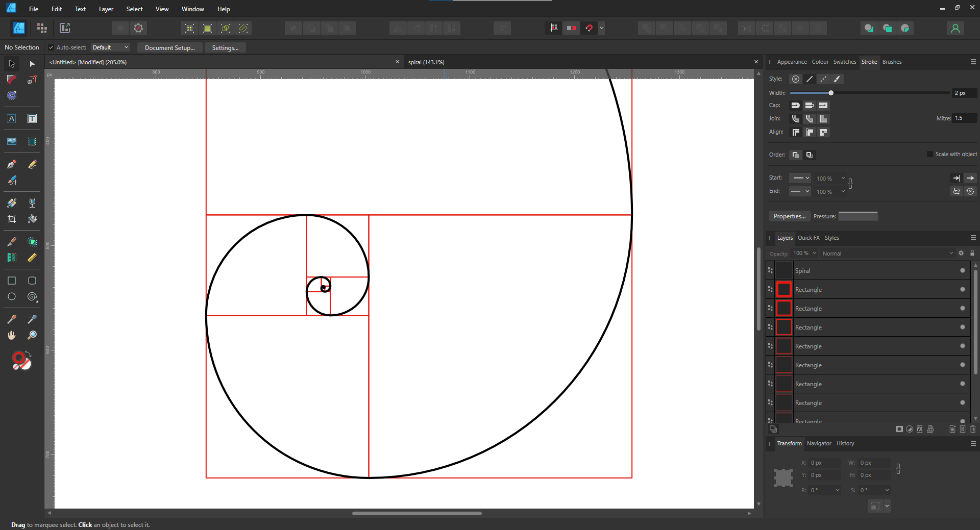Select the Measure ruler tool
The image size is (980, 530).
point(32,258)
